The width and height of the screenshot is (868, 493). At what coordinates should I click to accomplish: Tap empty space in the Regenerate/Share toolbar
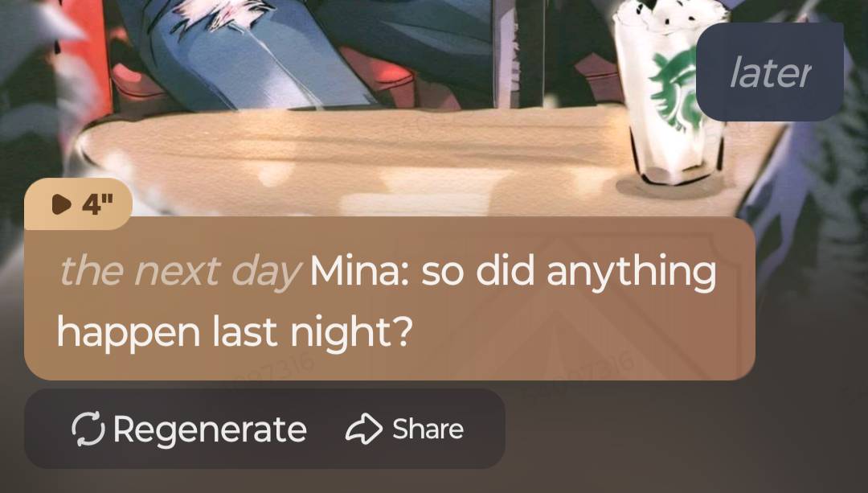point(484,429)
